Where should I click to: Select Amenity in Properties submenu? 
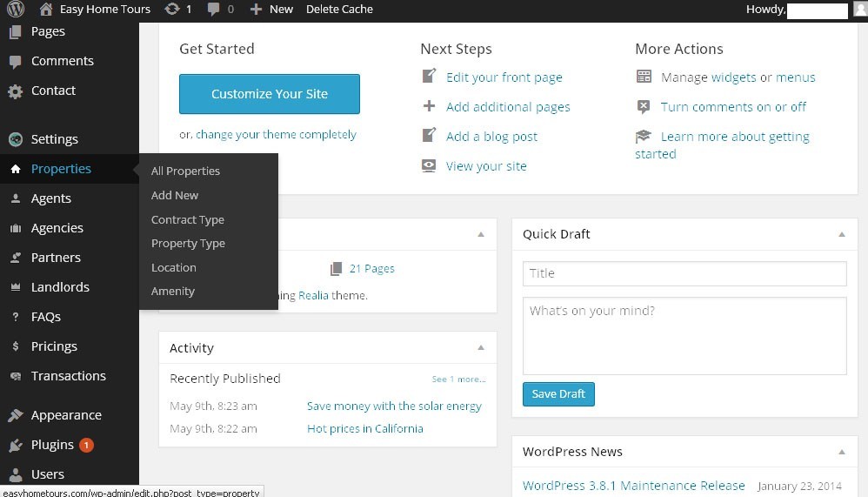coord(173,292)
